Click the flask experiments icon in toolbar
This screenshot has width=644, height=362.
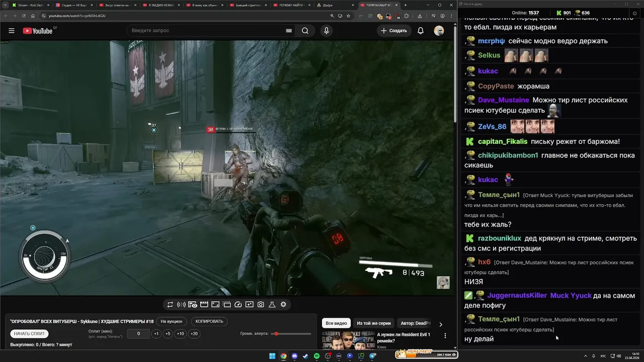(x=272, y=305)
